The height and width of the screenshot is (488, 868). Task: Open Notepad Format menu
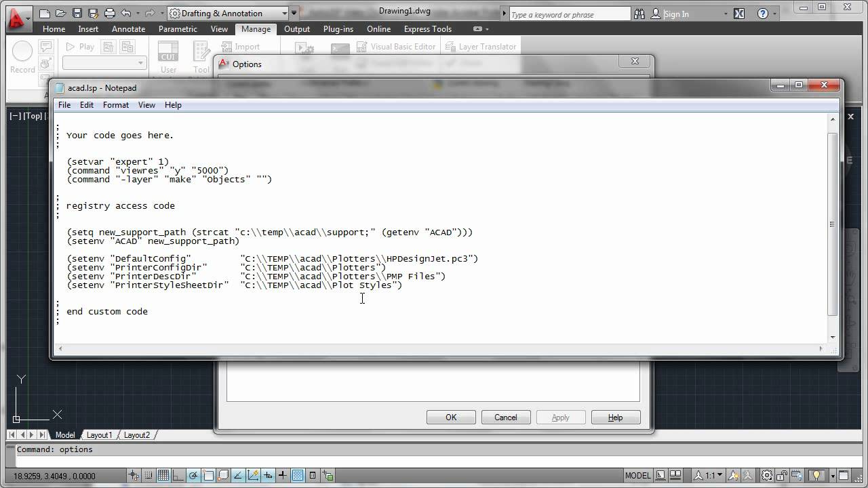[x=116, y=105]
